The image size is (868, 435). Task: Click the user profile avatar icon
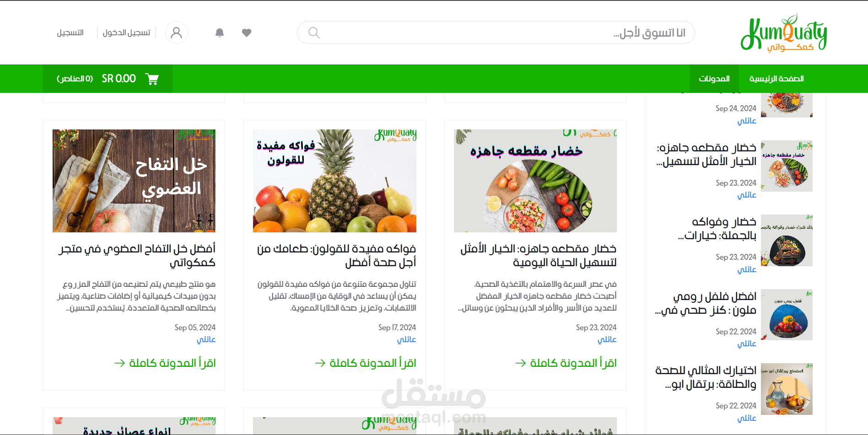[x=176, y=32]
